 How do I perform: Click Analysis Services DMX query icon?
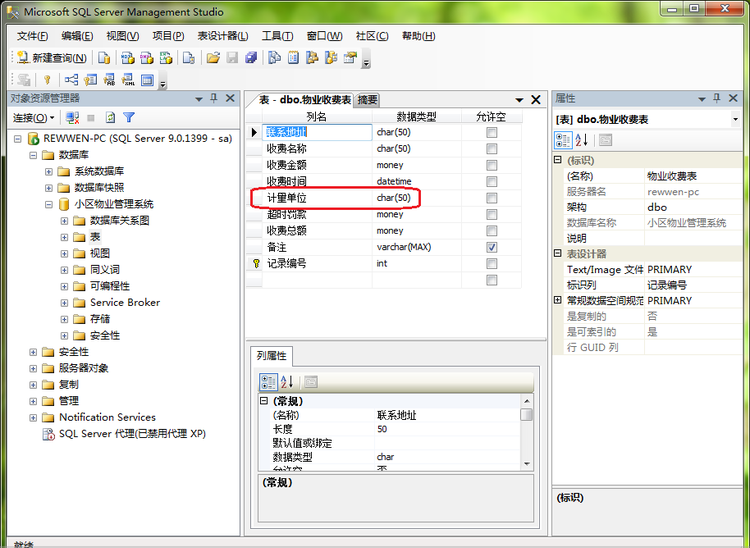147,58
